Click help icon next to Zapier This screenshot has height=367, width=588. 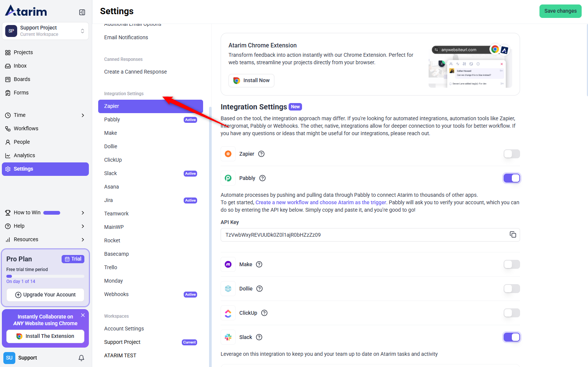(261, 154)
